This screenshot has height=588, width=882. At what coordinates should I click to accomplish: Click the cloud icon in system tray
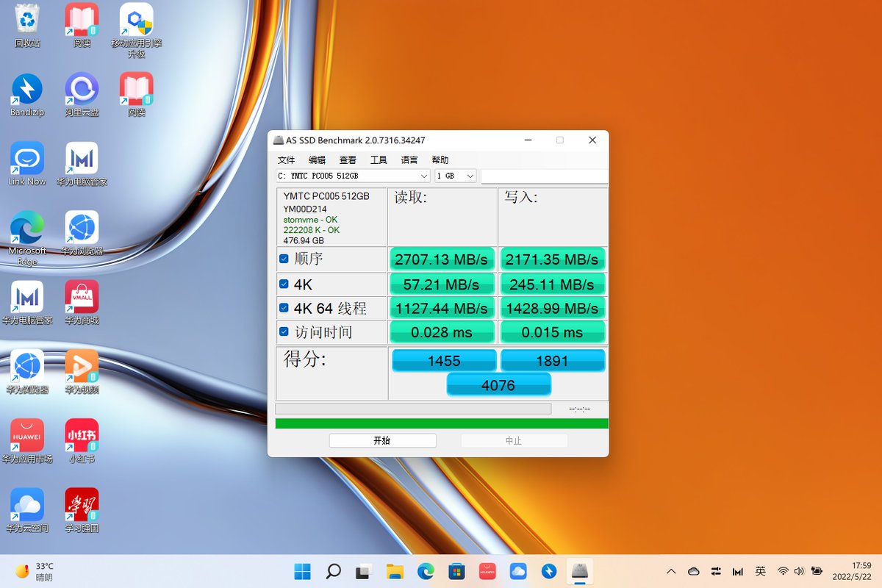(694, 571)
